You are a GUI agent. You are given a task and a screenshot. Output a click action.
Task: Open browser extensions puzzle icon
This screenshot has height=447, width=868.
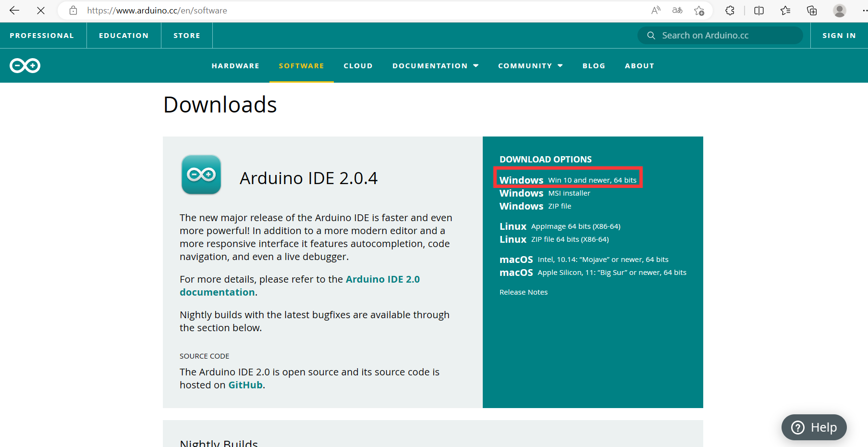point(730,11)
